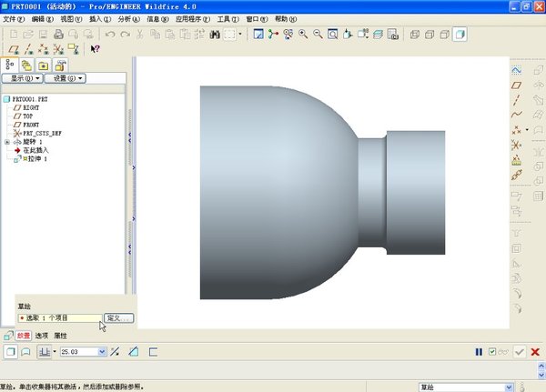The image size is (546, 392).
Task: Toggle extrude as solid option
Action: 10,351
